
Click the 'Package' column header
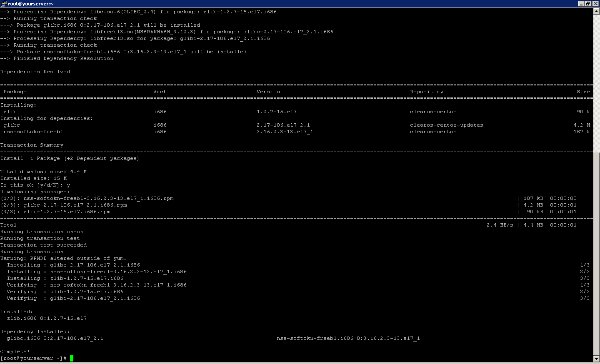pyautogui.click(x=15, y=92)
